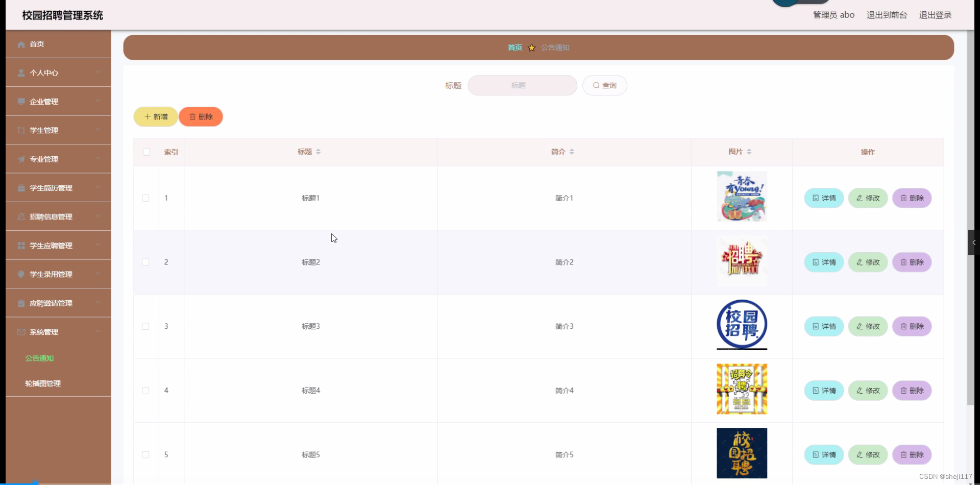Toggle the select-all checkbox in table header
The height and width of the screenshot is (485, 980).
146,152
